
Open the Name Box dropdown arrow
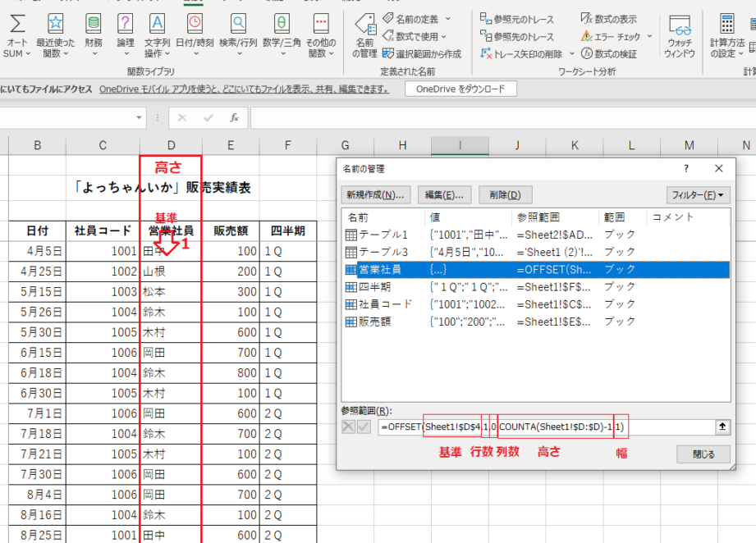point(139,117)
